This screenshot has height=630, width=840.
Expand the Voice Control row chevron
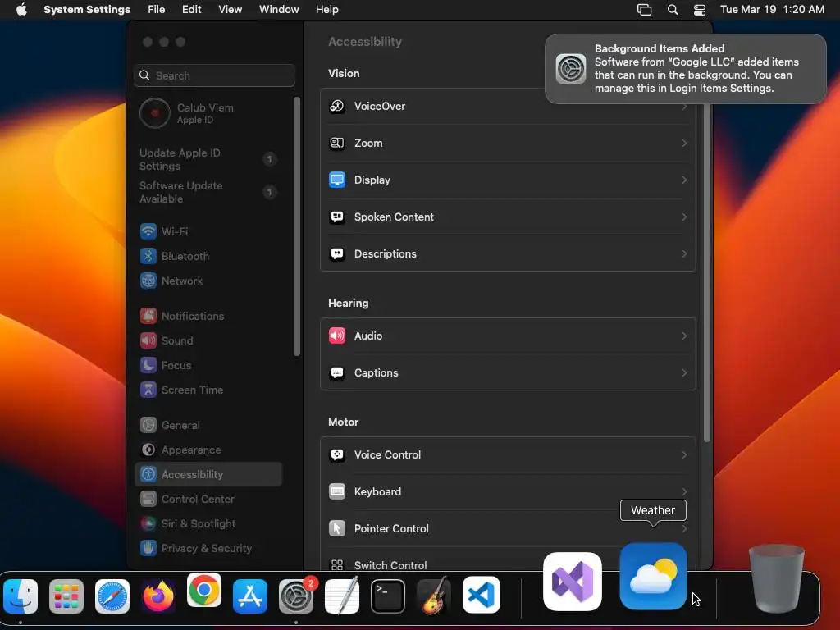click(x=684, y=454)
